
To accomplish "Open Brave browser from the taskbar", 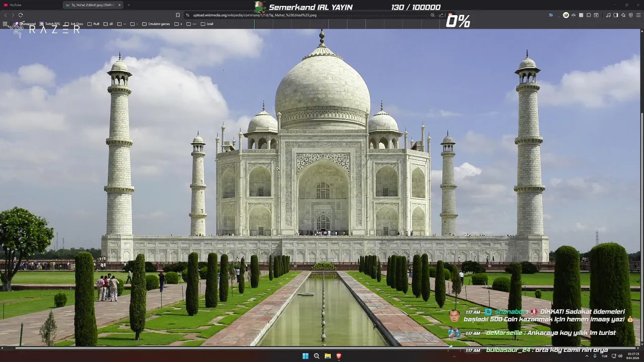I will pos(339,356).
